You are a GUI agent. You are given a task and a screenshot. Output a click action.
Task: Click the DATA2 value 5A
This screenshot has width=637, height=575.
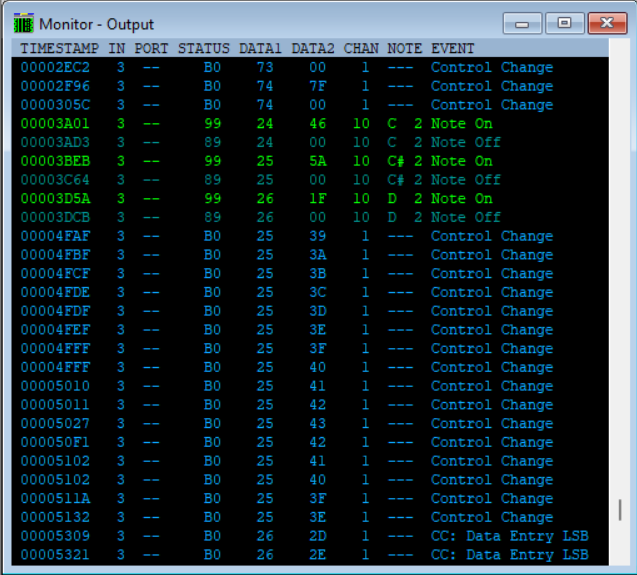click(x=317, y=161)
